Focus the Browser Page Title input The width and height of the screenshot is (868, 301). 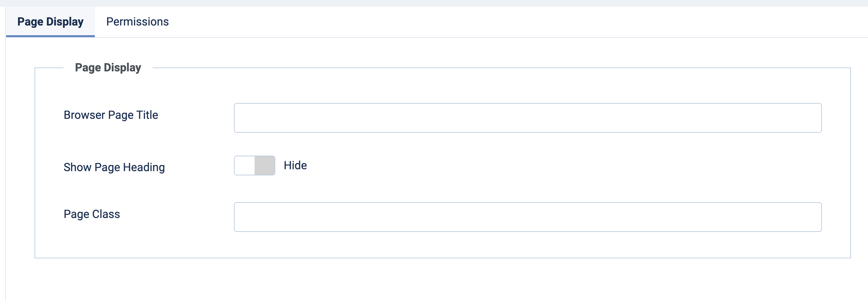[x=527, y=118]
